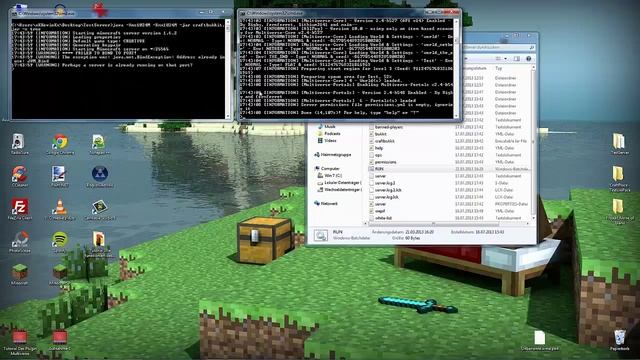Select Minecraft icon below PhotoScape
Viewport: 640px width, 360px height.
19,274
